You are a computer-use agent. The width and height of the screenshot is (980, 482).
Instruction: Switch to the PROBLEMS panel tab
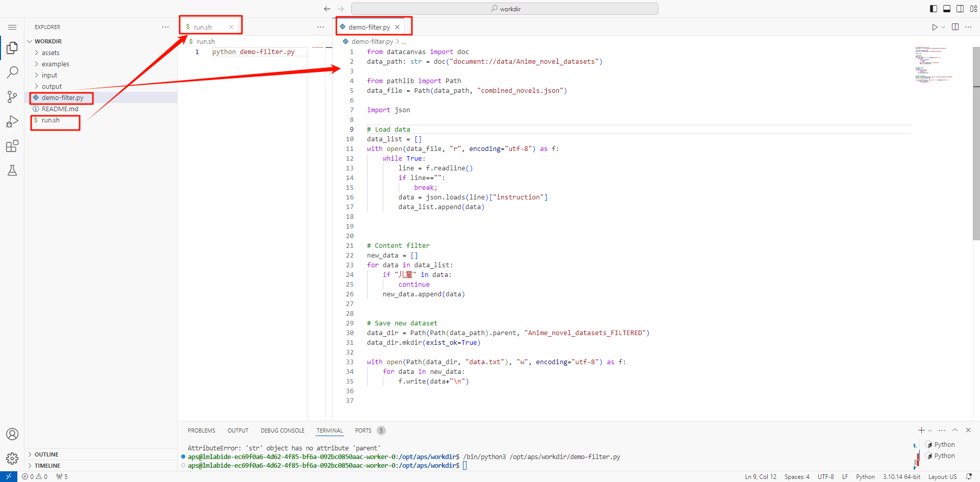(201, 430)
